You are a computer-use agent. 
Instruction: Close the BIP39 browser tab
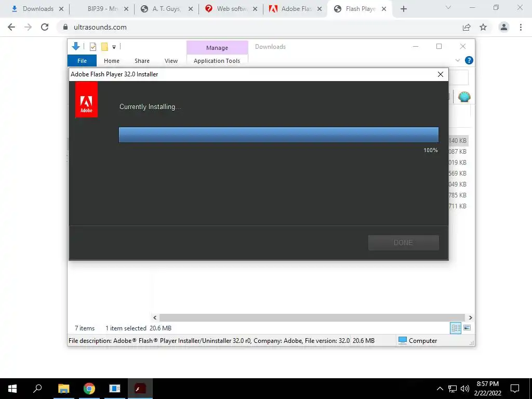point(126,9)
